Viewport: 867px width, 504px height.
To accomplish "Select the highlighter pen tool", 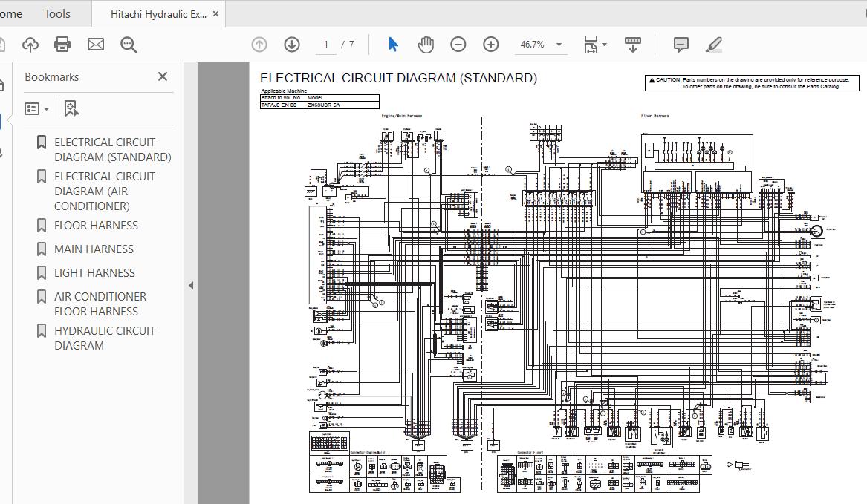I will click(x=713, y=45).
